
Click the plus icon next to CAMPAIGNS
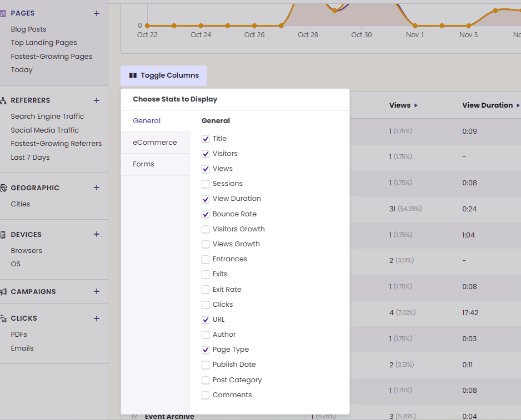pyautogui.click(x=96, y=291)
